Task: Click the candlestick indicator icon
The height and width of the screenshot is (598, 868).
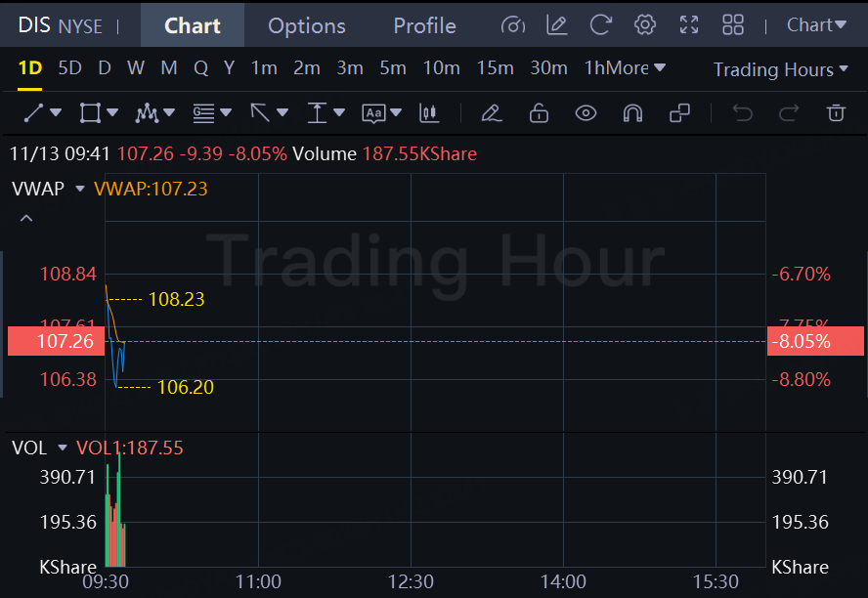Action: tap(429, 112)
